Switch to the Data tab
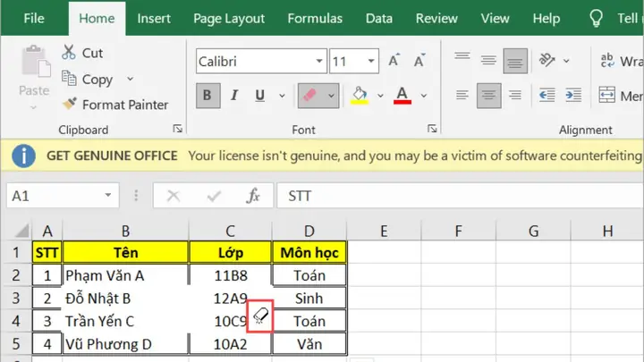This screenshot has width=644, height=362. [378, 18]
